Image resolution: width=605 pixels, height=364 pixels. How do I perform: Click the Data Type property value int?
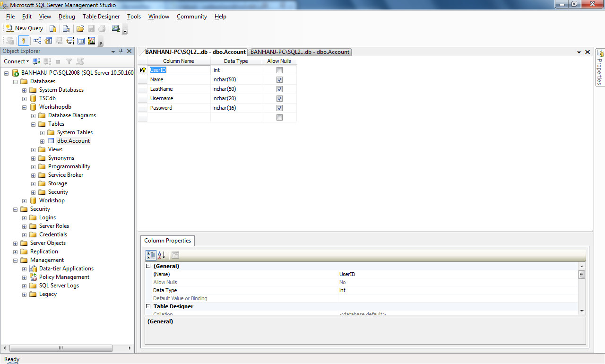click(x=458, y=290)
